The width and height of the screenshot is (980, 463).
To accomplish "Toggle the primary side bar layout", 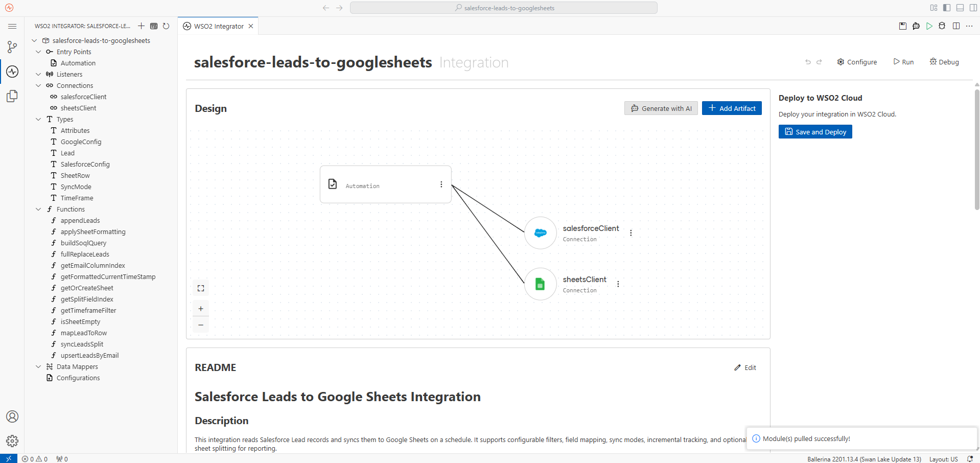I will click(947, 8).
